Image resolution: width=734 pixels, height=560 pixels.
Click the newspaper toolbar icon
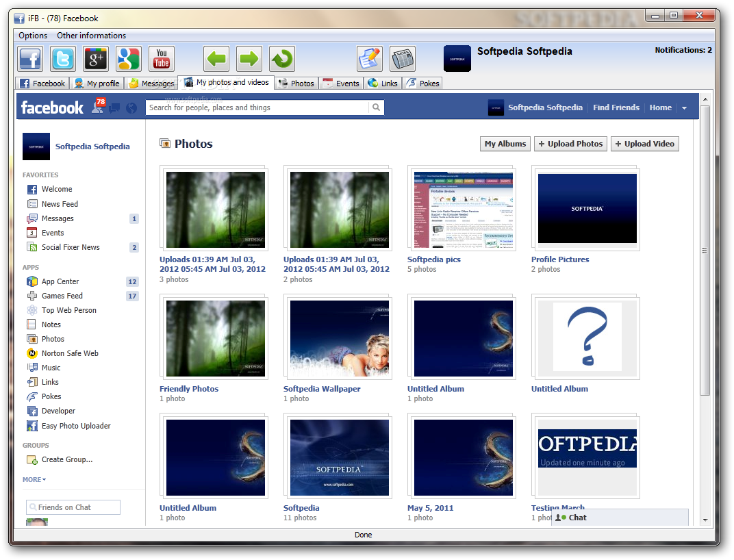tap(403, 59)
